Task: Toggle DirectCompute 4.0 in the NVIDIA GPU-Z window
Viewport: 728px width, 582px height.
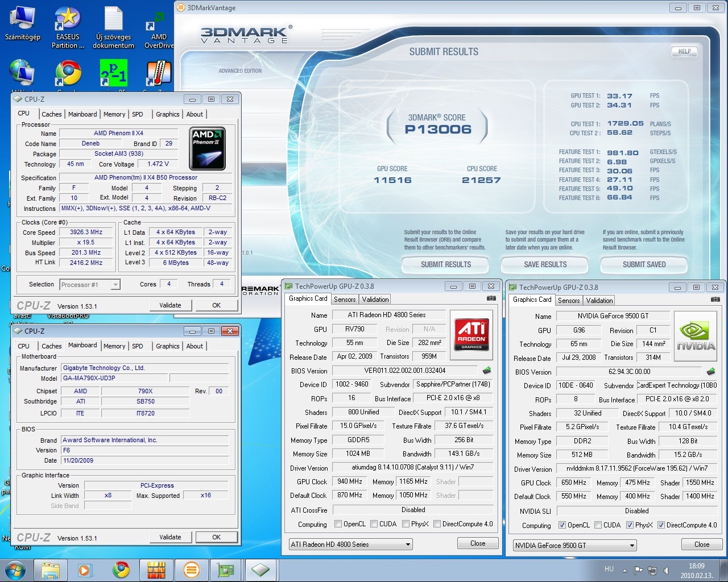Action: (661, 525)
